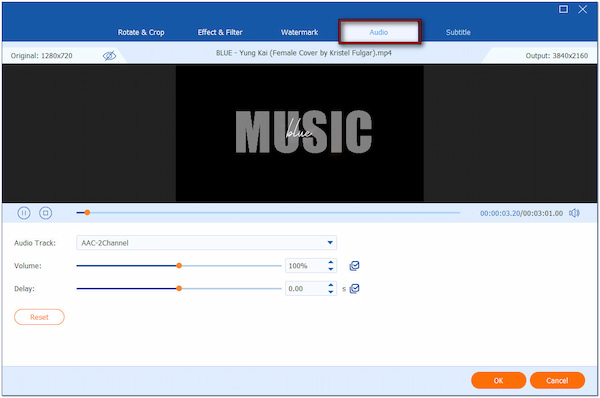Stop the video playback
600x398 pixels.
point(46,213)
